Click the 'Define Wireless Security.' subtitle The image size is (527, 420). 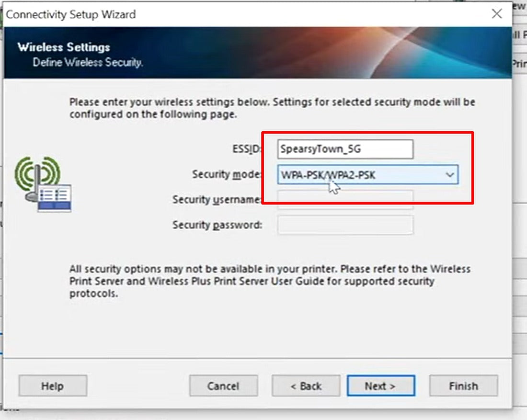point(88,62)
